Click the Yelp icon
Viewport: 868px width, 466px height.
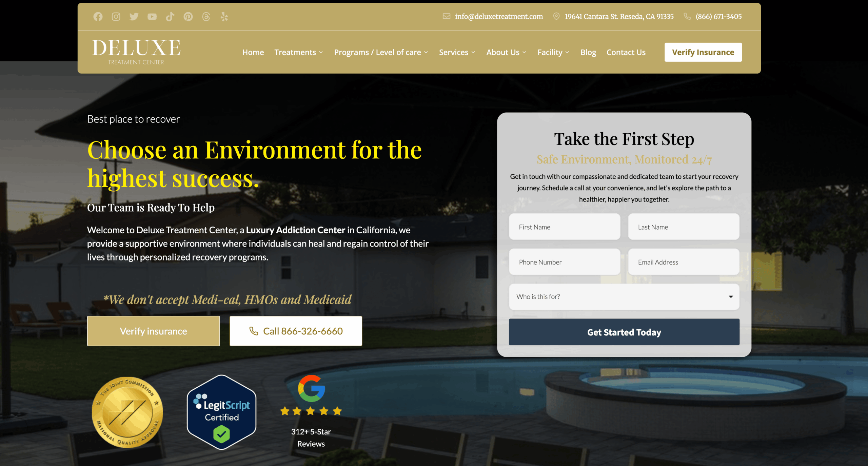224,17
